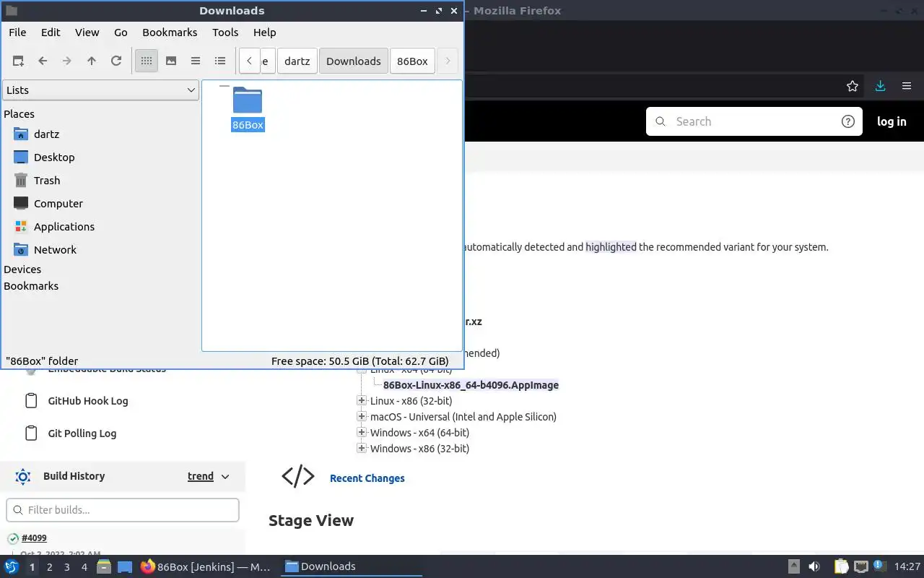
Task: Expand Windows - x86 (32-bit) artifacts
Action: (x=362, y=448)
